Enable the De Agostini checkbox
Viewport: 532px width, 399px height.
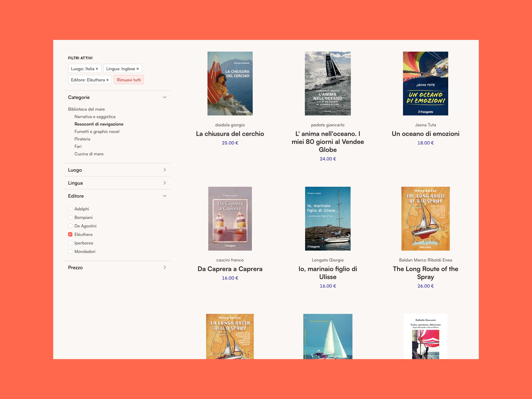pos(70,226)
